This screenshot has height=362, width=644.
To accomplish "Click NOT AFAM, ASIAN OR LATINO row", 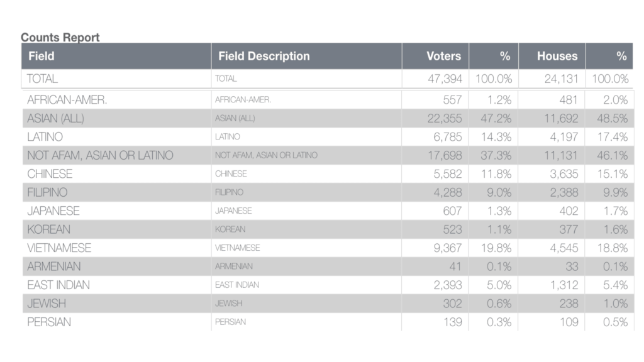I will [x=328, y=155].
